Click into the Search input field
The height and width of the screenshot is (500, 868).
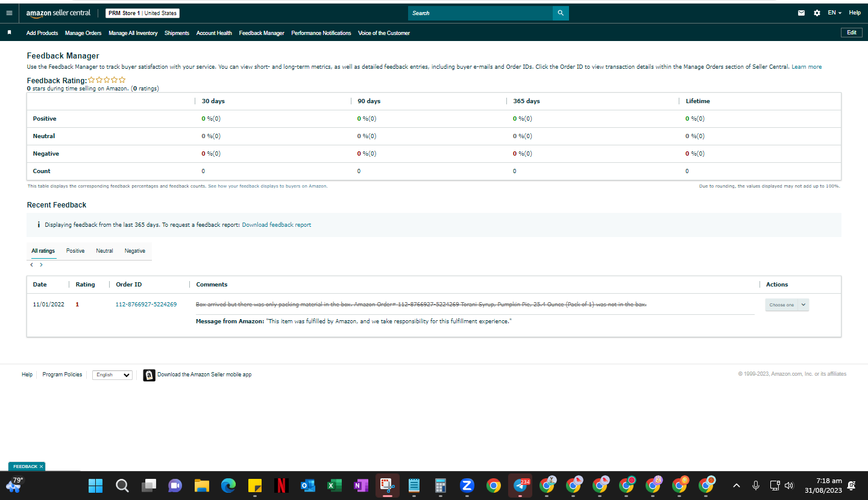(x=480, y=13)
